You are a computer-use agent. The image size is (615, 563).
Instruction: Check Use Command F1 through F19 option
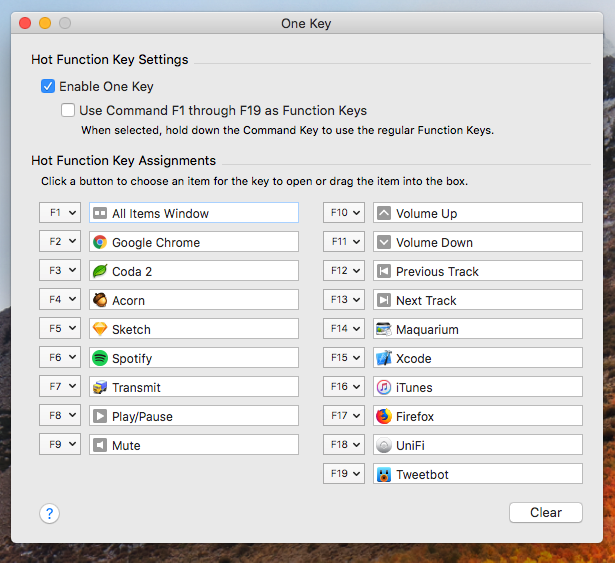point(68,111)
